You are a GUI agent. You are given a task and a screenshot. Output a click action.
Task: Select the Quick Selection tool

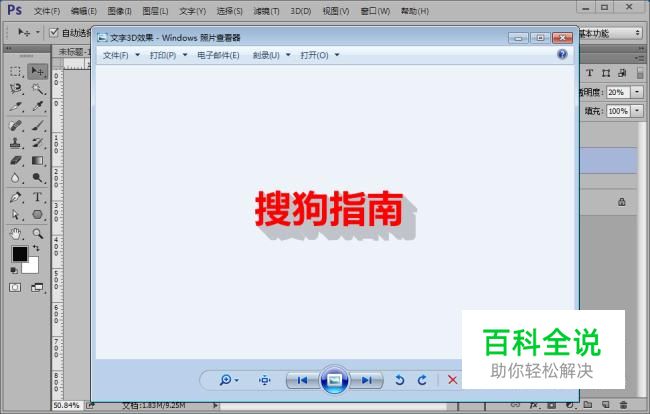[37, 89]
